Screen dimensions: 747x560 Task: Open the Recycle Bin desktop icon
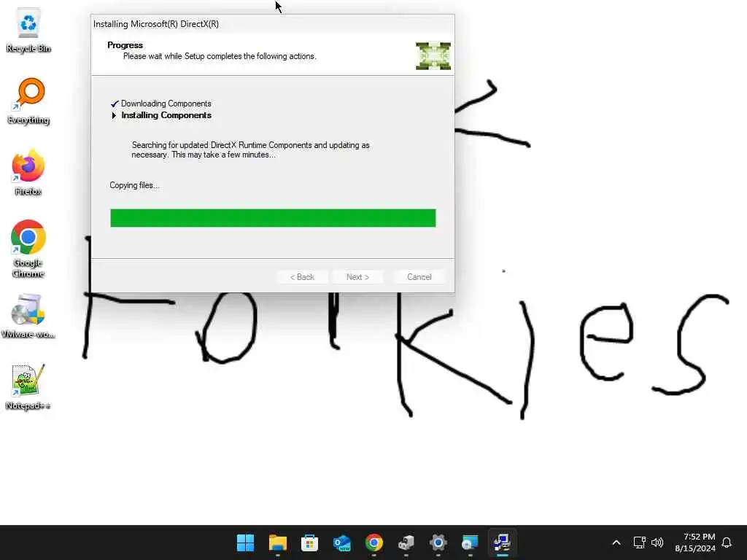pos(28,29)
